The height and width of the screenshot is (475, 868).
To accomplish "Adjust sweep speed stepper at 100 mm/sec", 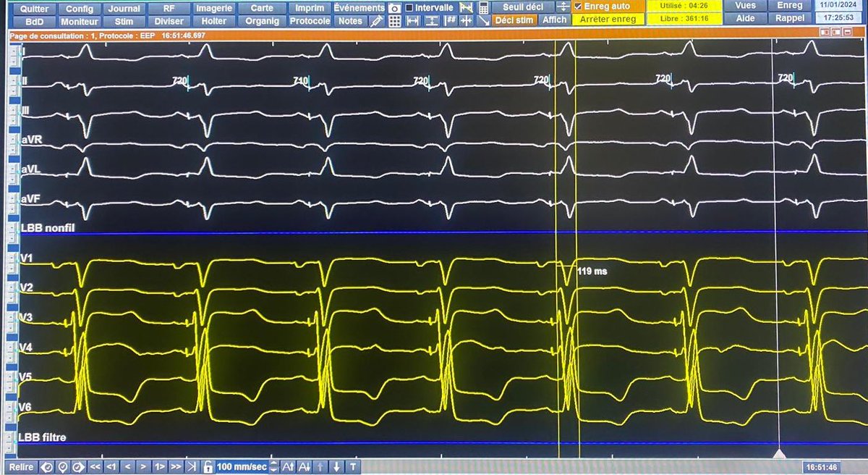I will 273,467.
